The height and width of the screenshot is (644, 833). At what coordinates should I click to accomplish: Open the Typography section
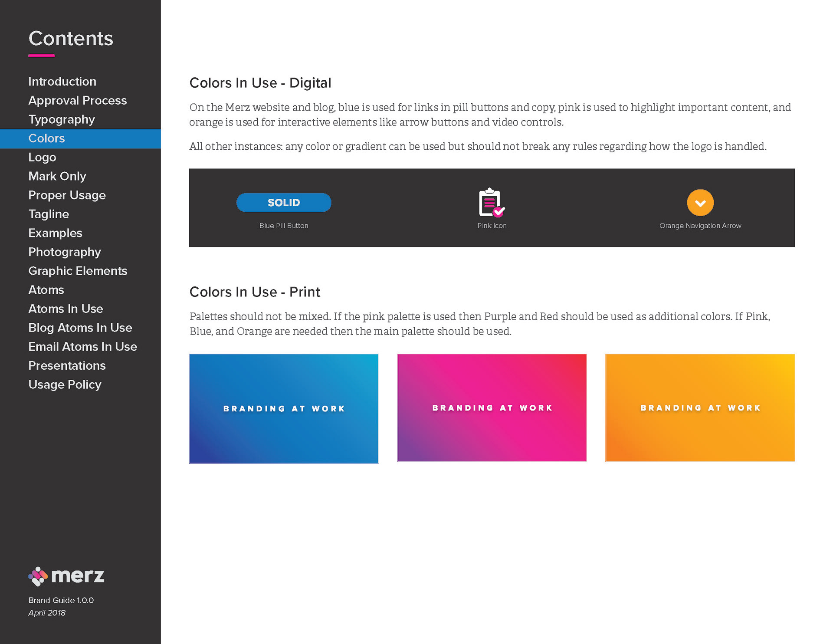pyautogui.click(x=61, y=119)
